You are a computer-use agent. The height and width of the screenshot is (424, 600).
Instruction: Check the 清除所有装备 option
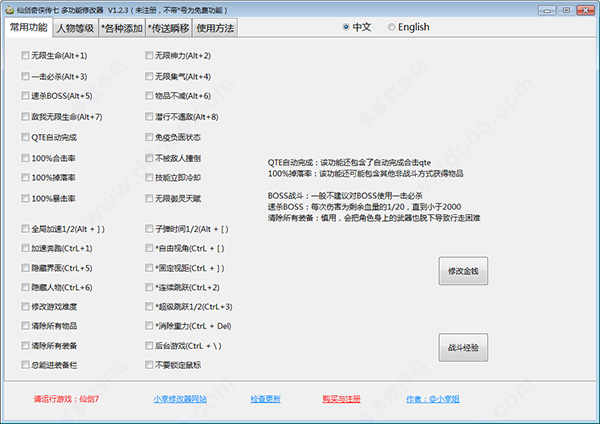pos(25,346)
